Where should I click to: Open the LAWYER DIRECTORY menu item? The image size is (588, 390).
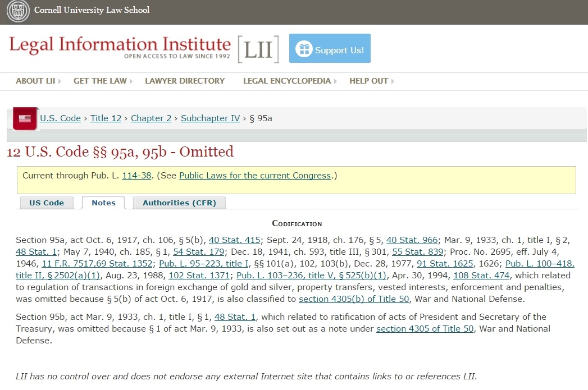185,81
